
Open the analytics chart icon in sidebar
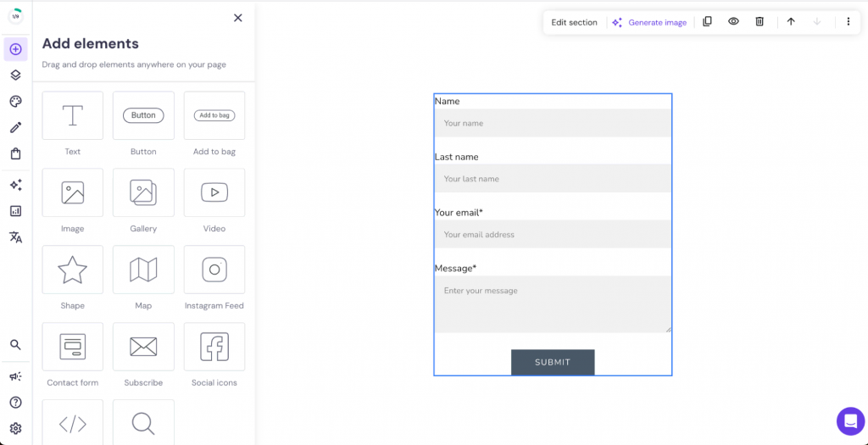coord(15,211)
